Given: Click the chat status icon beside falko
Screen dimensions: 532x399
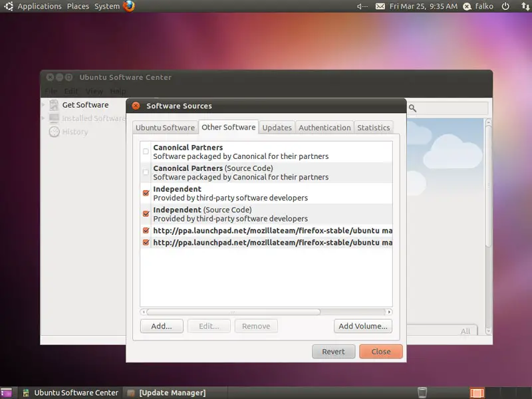Looking at the screenshot, I should point(467,7).
